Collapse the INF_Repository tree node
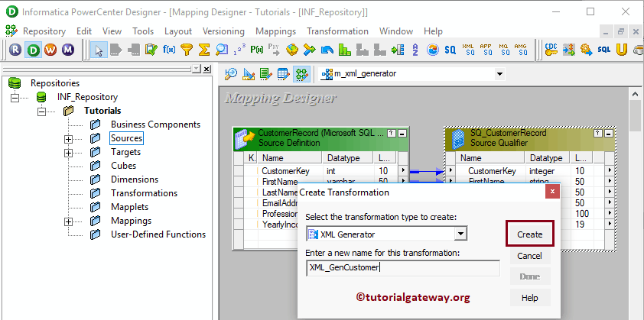The width and height of the screenshot is (644, 320). (x=15, y=98)
